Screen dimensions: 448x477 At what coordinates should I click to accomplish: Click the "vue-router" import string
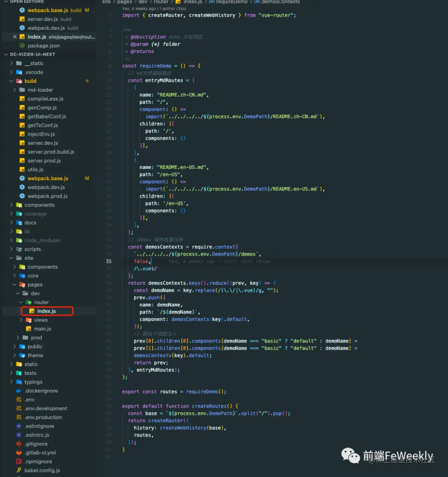pyautogui.click(x=276, y=15)
